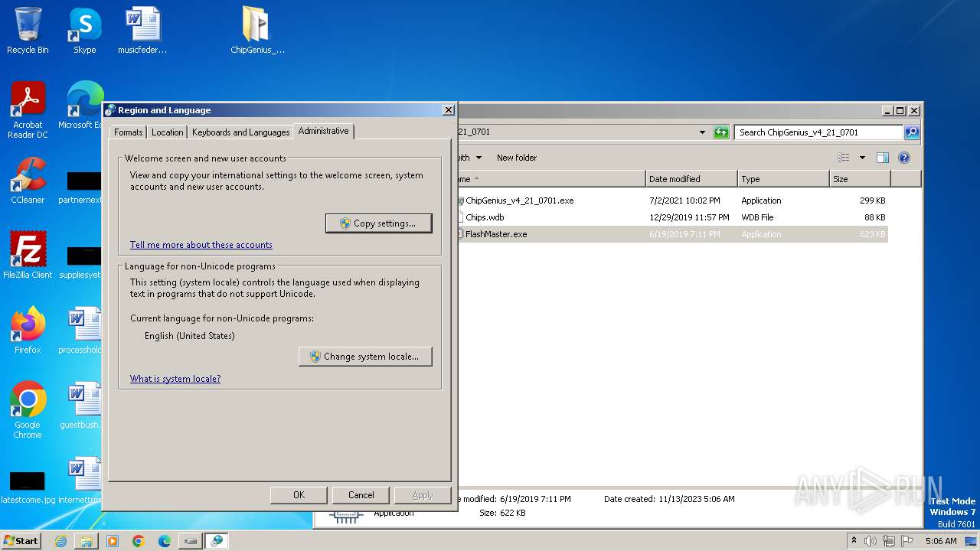
Task: Launch Microsoft Edge desktop shortcut
Action: 81,106
